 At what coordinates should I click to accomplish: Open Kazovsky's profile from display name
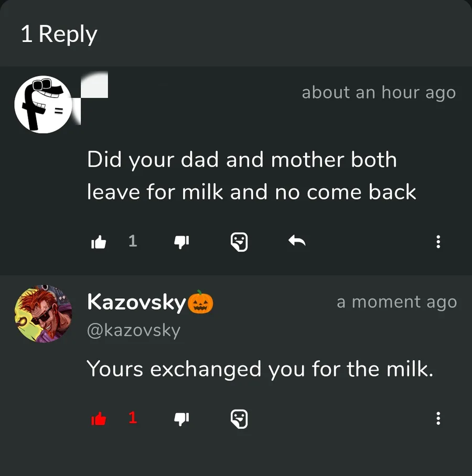point(136,302)
